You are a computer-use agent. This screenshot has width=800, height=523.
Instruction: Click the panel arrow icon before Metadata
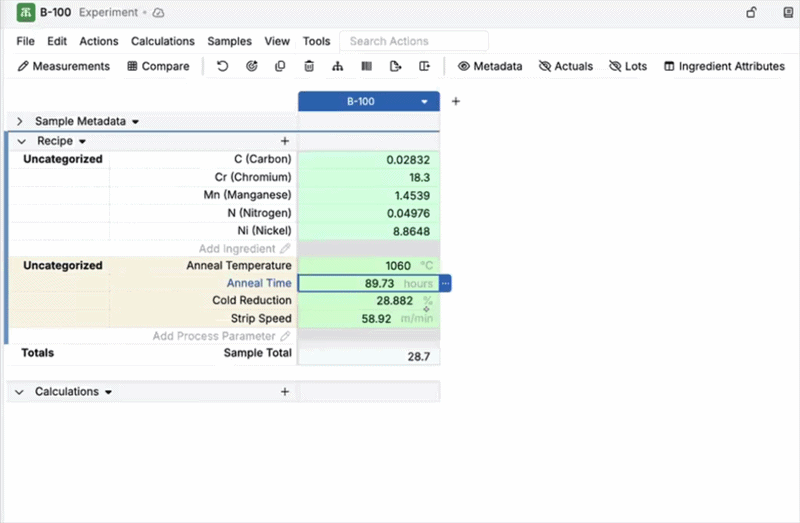pos(424,66)
